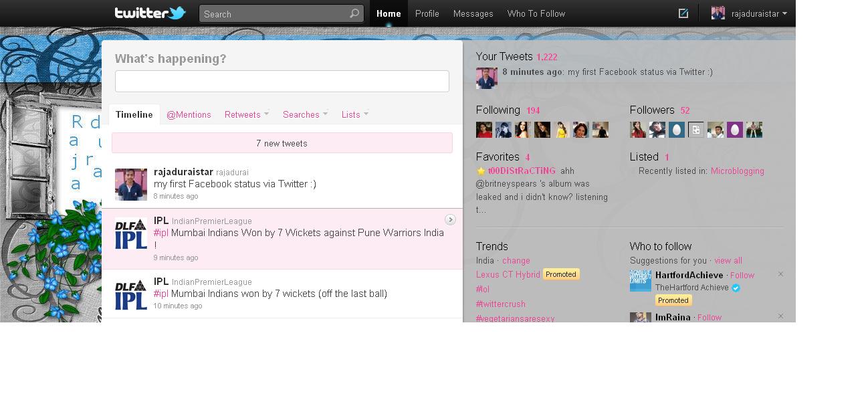Image resolution: width=868 pixels, height=410 pixels.
Task: Open the #twittercrush trend
Action: point(500,304)
